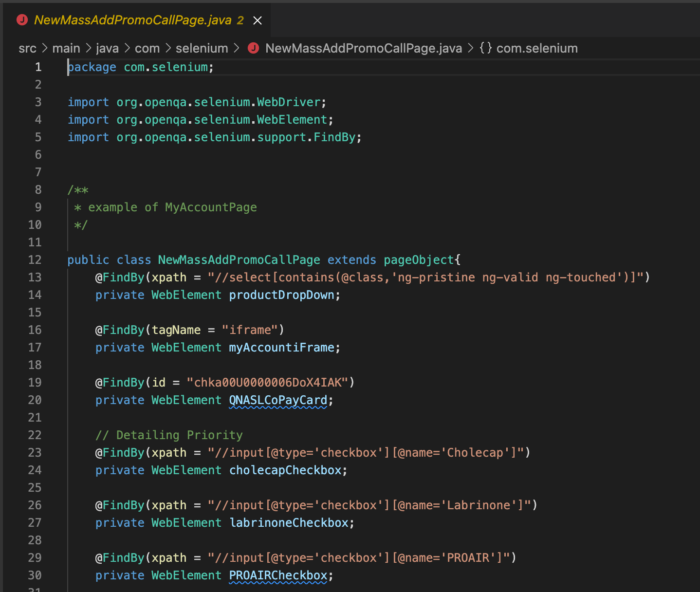Click the underlined PROAIRCheckbox variable
This screenshot has width=700, height=592.
click(x=278, y=575)
